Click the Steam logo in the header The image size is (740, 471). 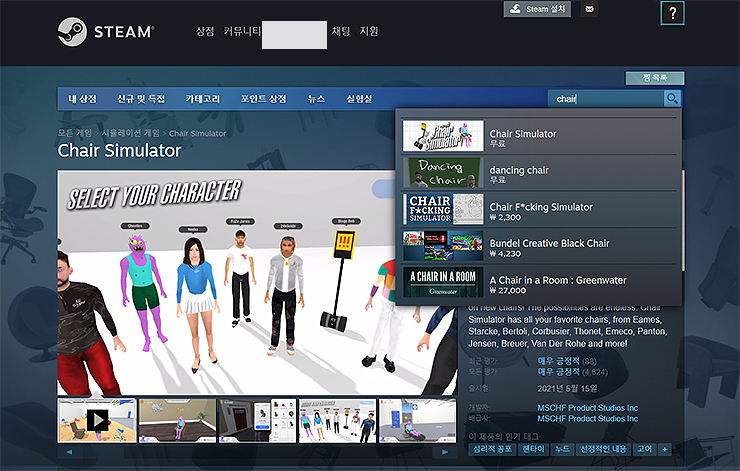coord(106,32)
